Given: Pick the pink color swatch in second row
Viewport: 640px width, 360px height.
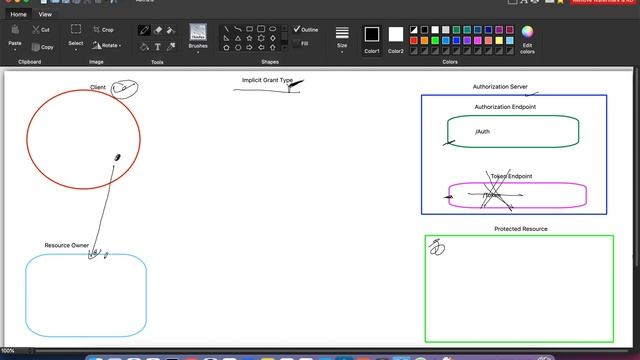Looking at the screenshot, I should (x=489, y=40).
